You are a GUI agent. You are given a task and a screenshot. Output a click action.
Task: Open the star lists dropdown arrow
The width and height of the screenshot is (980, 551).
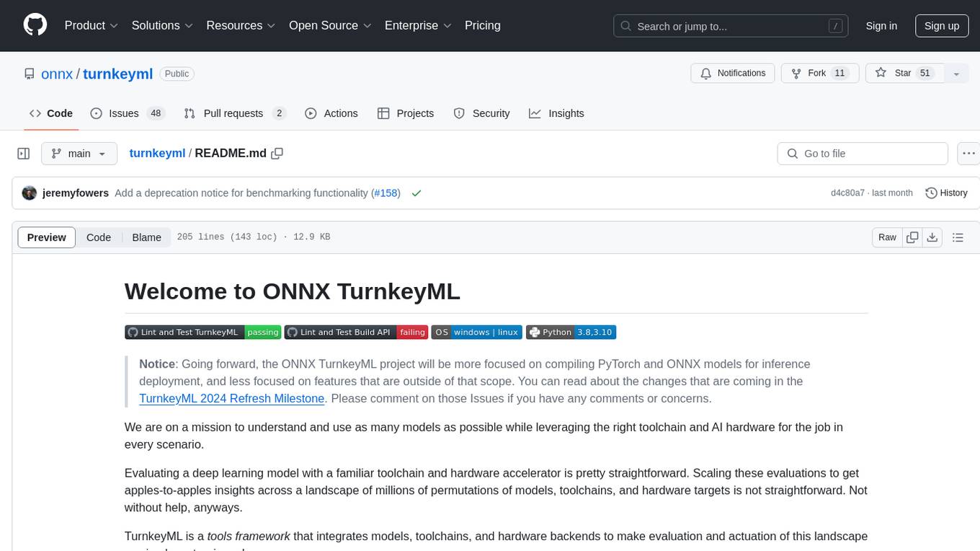click(x=956, y=74)
